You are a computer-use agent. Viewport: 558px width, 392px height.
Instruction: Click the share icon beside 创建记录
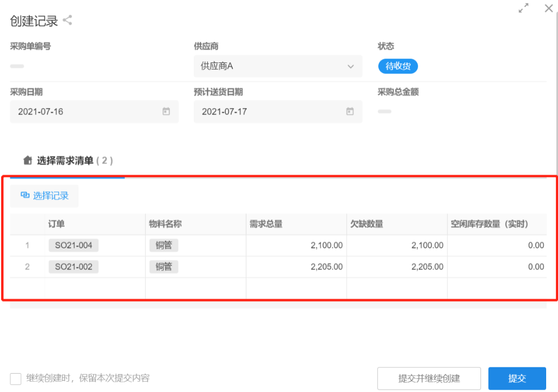tap(67, 21)
